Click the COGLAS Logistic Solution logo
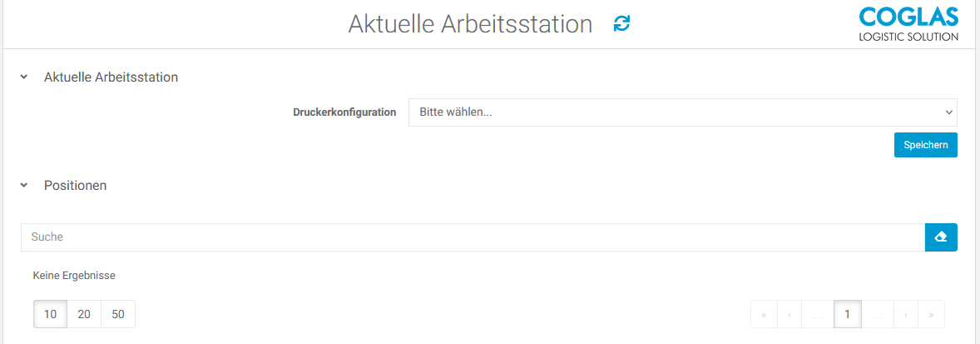Screen dimensions: 980x344 click(x=908, y=24)
